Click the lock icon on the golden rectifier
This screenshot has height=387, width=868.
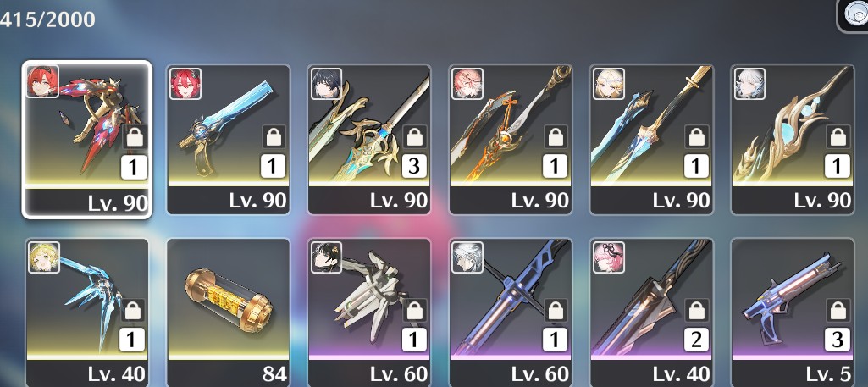coord(838,136)
